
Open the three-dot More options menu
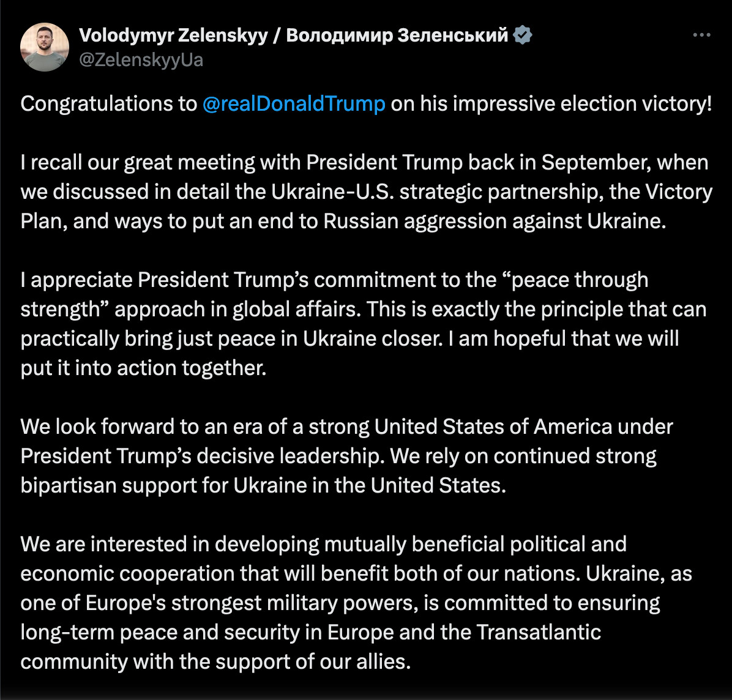[x=701, y=35]
